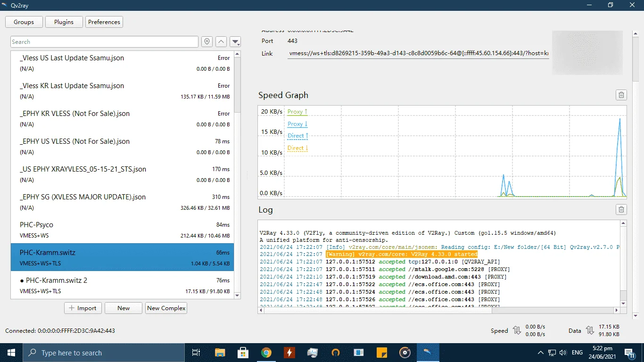Show hidden system tray icons
The height and width of the screenshot is (362, 644).
[x=541, y=353]
